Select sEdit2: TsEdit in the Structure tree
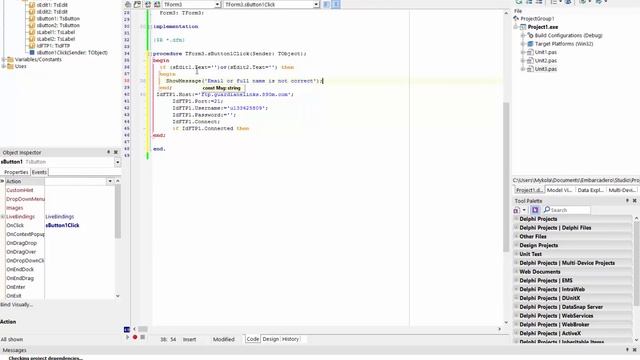The width and height of the screenshot is (640, 360). pyautogui.click(x=52, y=12)
